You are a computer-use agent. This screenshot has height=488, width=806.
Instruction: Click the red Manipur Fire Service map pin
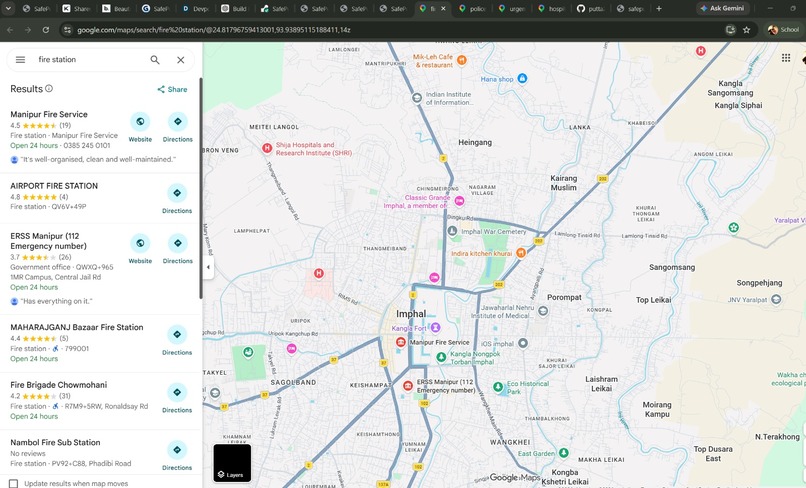[x=400, y=342]
